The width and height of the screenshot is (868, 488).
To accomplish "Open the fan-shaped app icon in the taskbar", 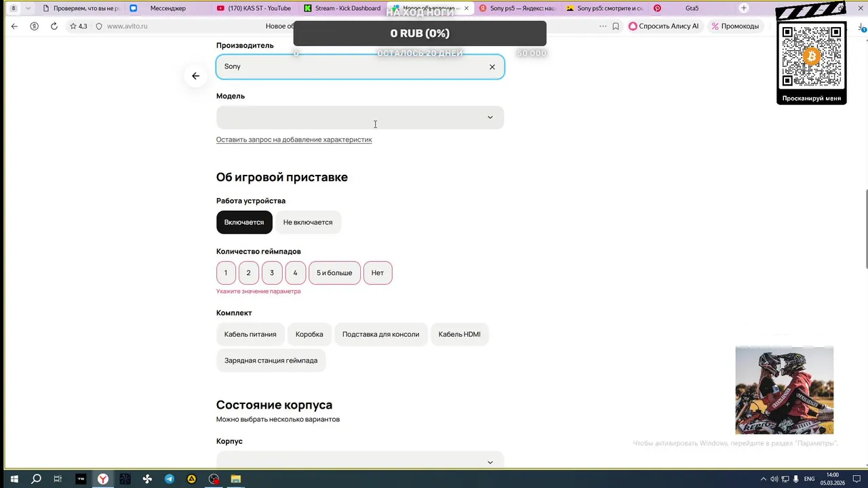I will pos(147,479).
